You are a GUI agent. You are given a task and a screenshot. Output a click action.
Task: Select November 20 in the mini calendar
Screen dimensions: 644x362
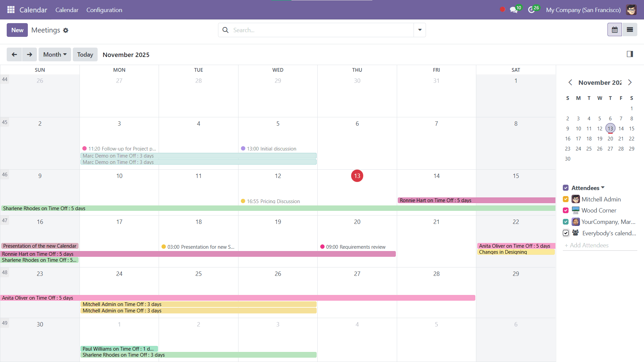tap(610, 138)
